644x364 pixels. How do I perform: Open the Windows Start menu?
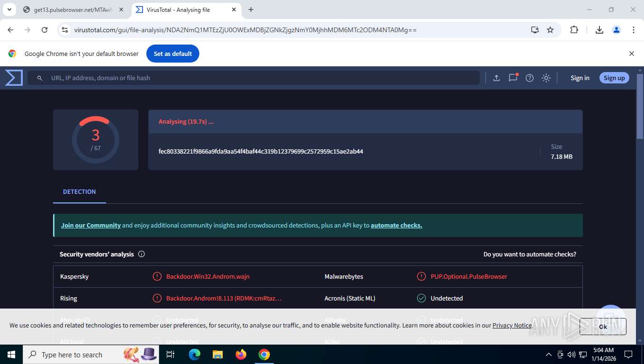11,355
